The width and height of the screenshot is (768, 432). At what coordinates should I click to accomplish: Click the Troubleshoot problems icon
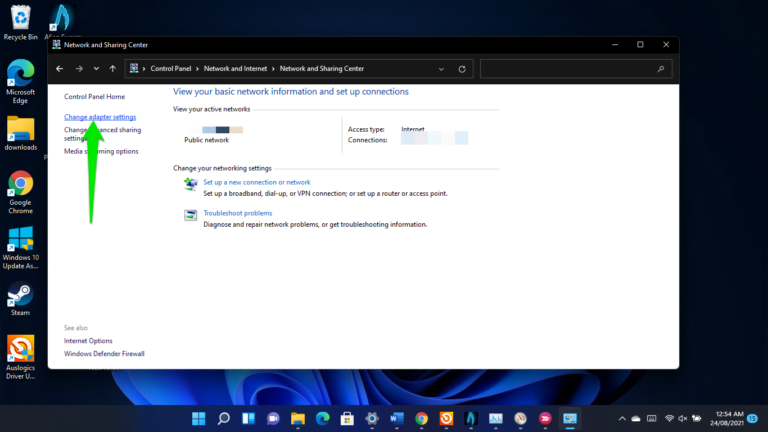click(191, 215)
